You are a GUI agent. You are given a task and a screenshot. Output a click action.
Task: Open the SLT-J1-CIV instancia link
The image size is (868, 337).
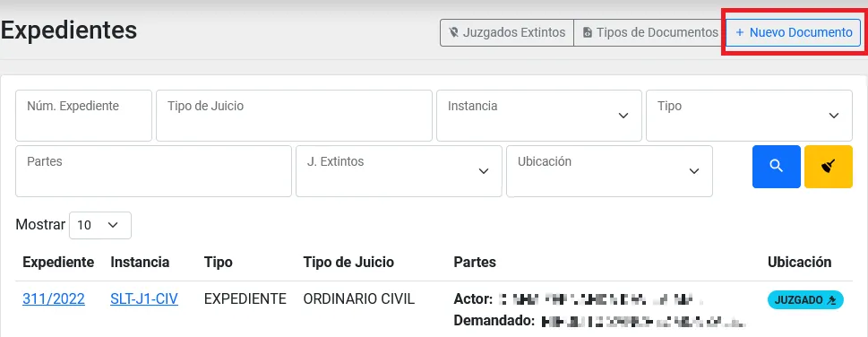144,299
